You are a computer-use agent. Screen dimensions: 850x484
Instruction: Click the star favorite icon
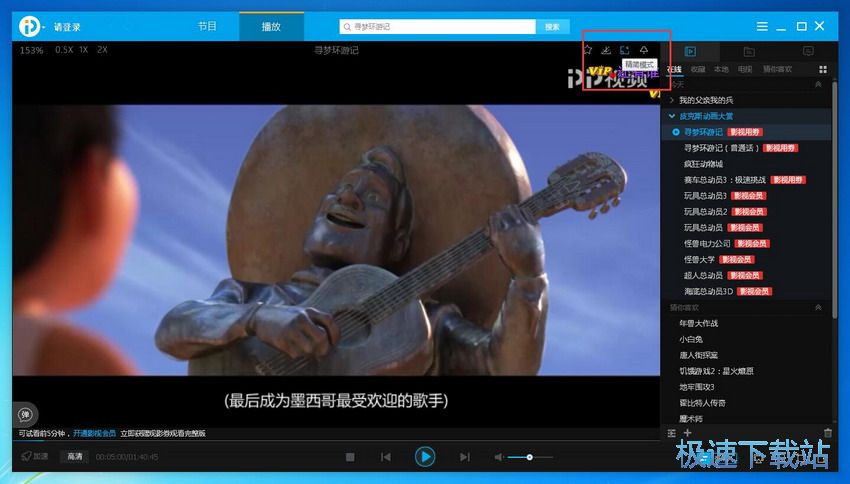[x=588, y=50]
